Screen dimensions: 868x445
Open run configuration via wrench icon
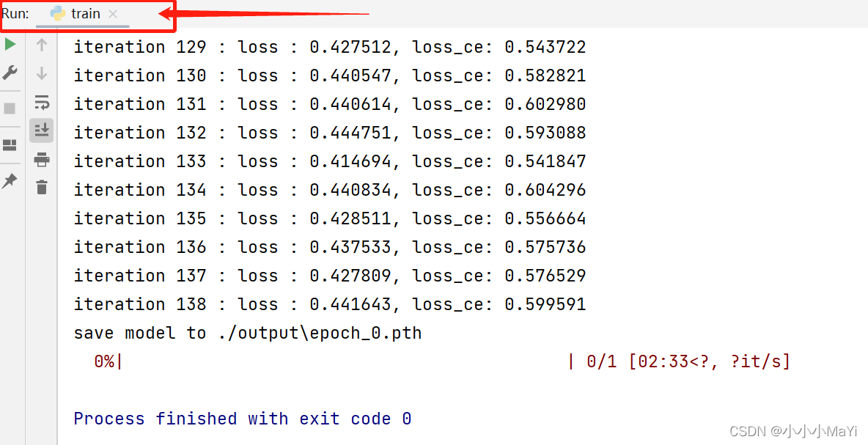point(10,73)
